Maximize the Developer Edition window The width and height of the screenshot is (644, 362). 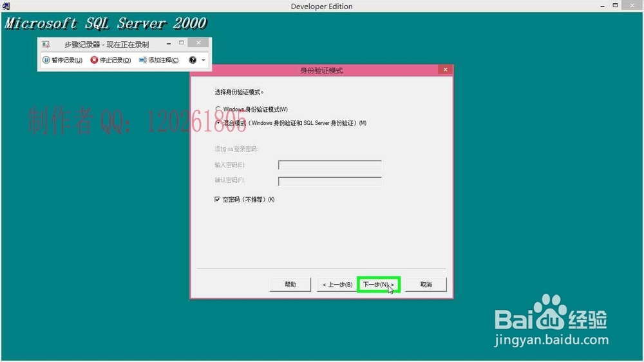point(615,5)
